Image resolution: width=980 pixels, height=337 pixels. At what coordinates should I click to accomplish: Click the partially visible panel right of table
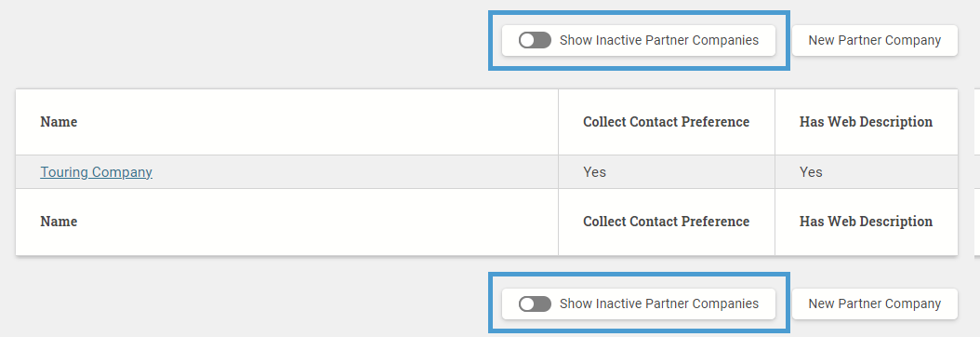click(977, 172)
